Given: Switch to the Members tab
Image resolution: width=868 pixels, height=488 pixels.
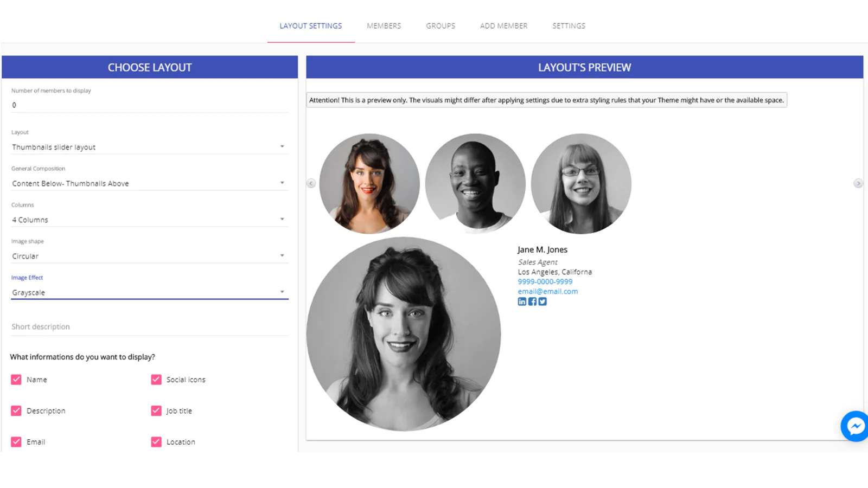Looking at the screenshot, I should [x=384, y=25].
